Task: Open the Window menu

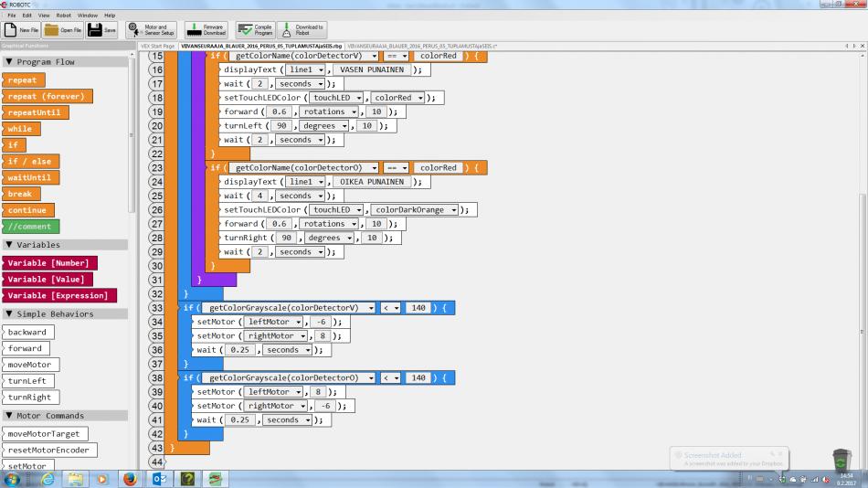Action: (x=88, y=16)
